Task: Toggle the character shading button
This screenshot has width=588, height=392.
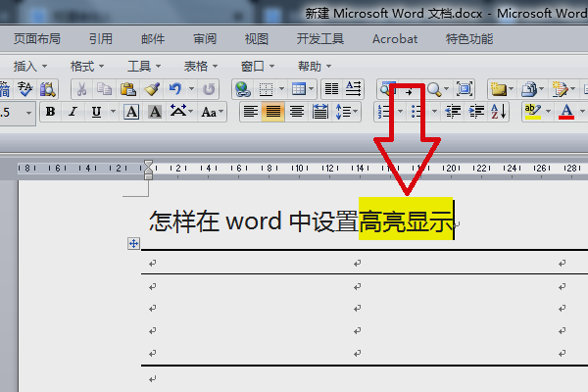Action: coord(155,112)
